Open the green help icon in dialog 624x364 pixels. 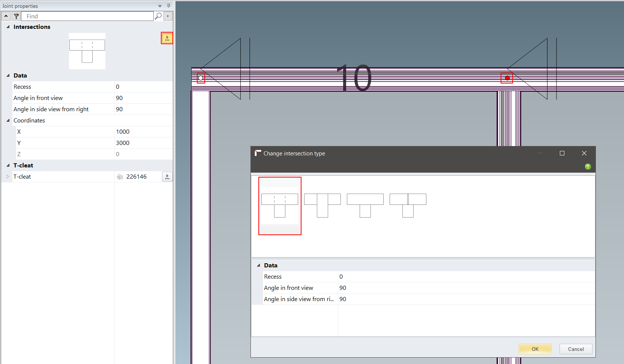[x=588, y=167]
